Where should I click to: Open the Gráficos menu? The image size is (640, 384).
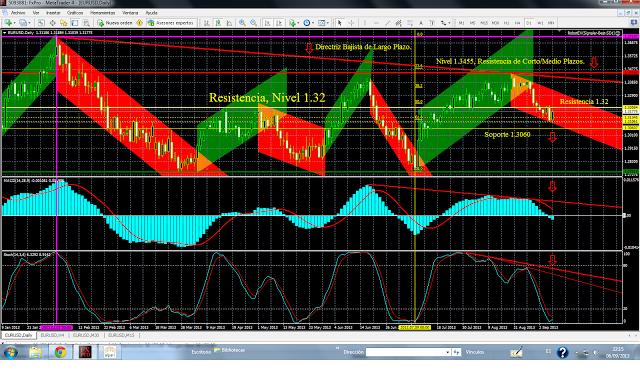[x=75, y=13]
